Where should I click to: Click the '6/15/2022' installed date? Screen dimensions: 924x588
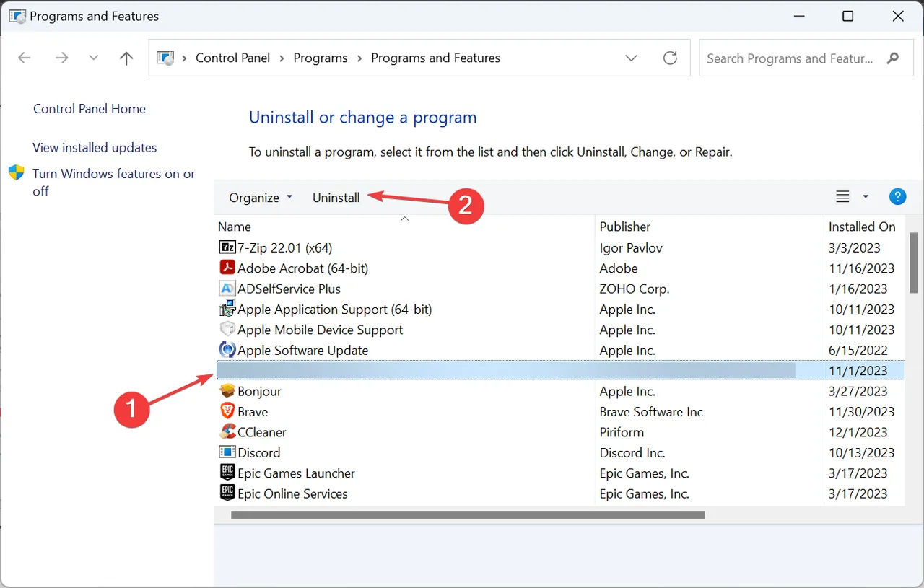858,351
